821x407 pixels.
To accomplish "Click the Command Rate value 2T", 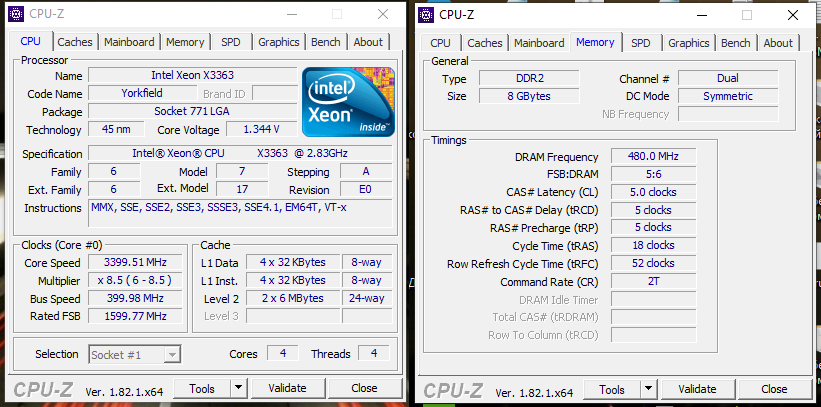I will (653, 281).
